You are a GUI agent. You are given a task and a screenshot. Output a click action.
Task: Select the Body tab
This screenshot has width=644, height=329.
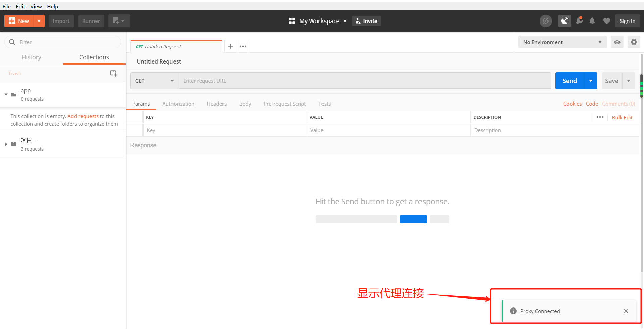[x=245, y=104]
